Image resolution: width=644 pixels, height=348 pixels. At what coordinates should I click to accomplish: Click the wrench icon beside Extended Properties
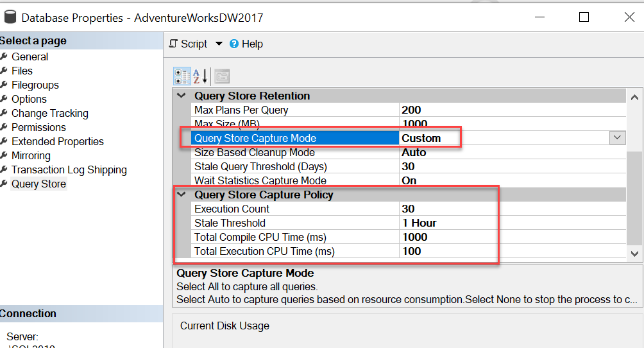click(x=4, y=141)
